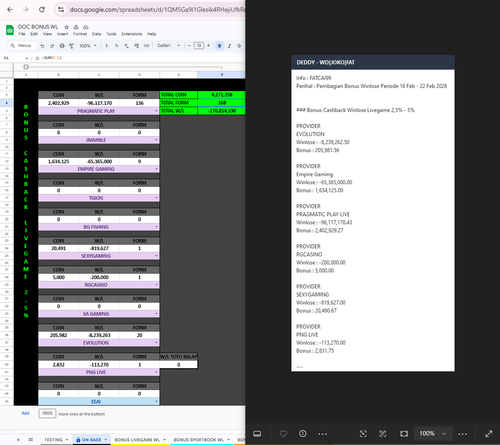Select the TOTAL W/L value cell
500x445 pixels.
tap(221, 111)
